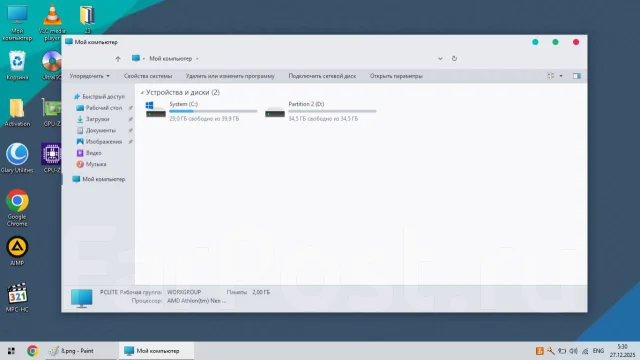Launch Glary Utilities desktop shortcut
This screenshot has width=640, height=360.
pos(17,158)
